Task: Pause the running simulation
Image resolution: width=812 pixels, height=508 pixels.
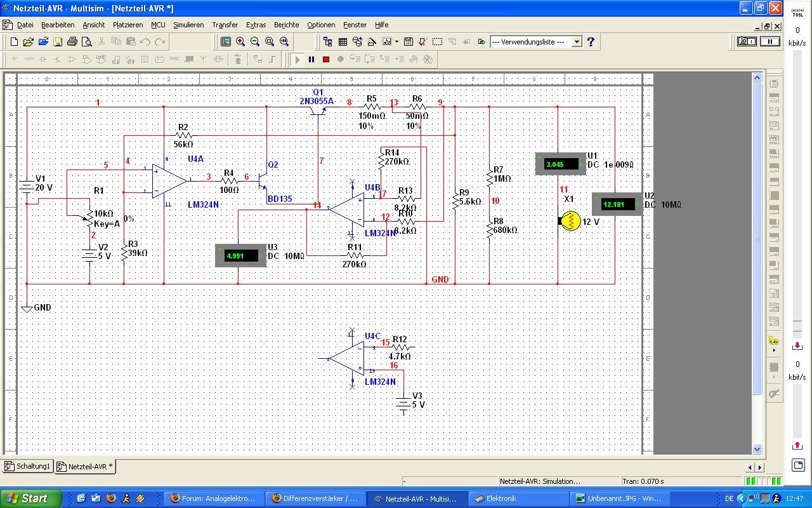Action: point(311,59)
